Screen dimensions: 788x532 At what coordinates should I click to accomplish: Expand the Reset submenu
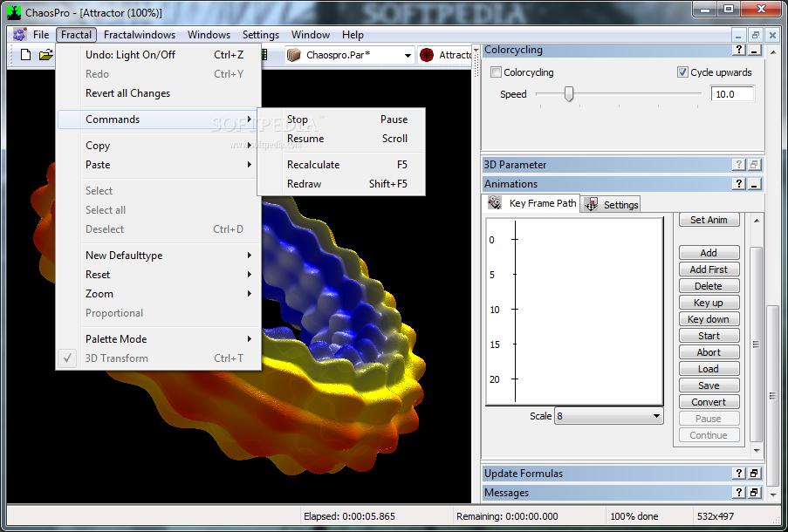(158, 275)
